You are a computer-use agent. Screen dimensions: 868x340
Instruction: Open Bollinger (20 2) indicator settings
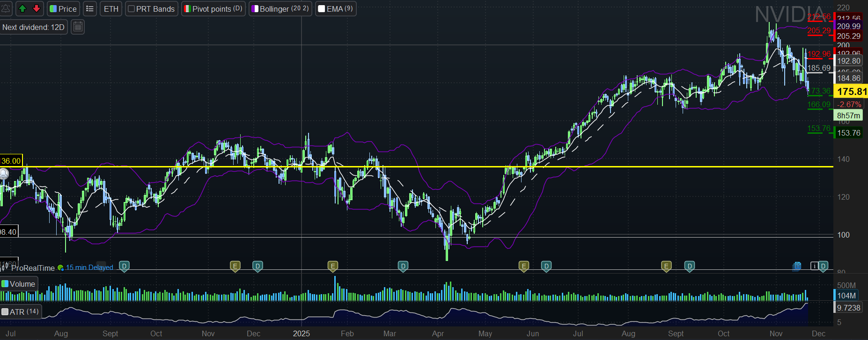point(280,9)
